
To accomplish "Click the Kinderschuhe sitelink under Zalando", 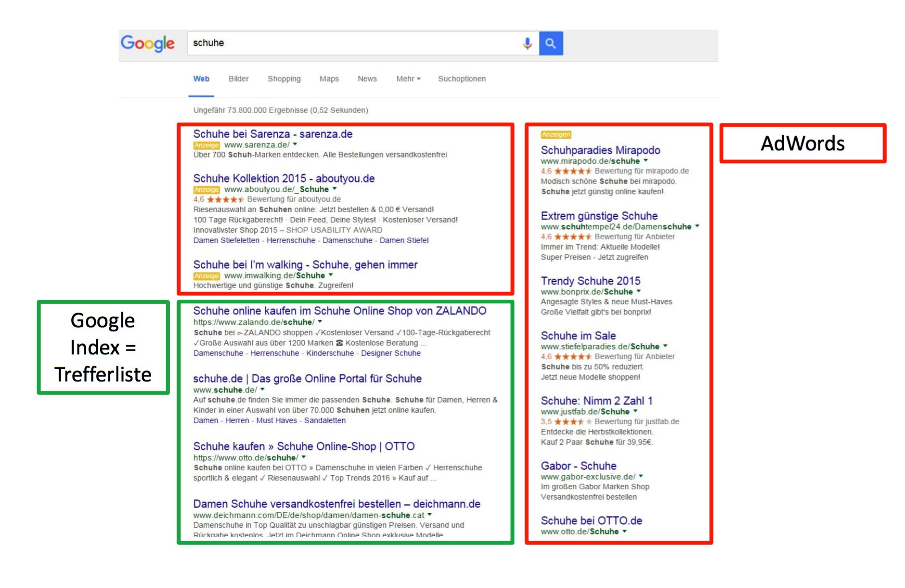I will coord(330,353).
